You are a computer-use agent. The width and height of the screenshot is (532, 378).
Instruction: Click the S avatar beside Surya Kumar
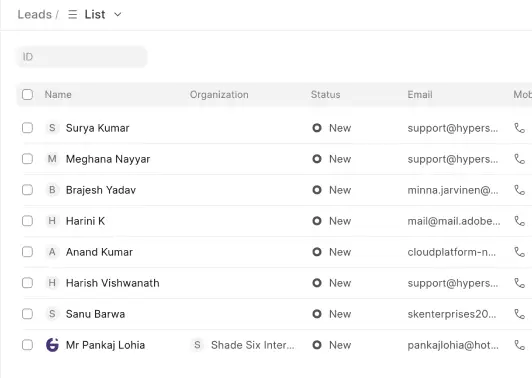point(52,128)
